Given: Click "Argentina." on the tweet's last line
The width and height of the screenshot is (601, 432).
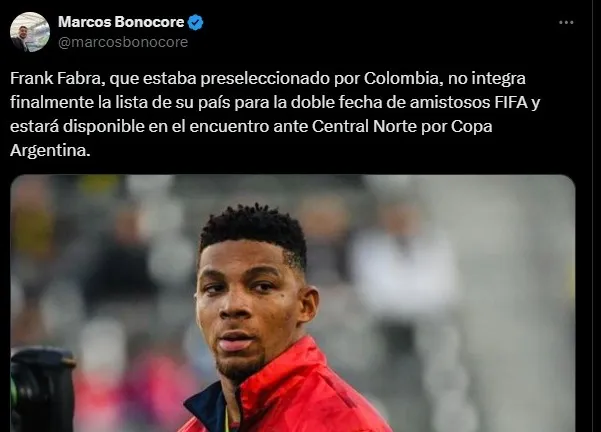Looking at the screenshot, I should pos(50,151).
